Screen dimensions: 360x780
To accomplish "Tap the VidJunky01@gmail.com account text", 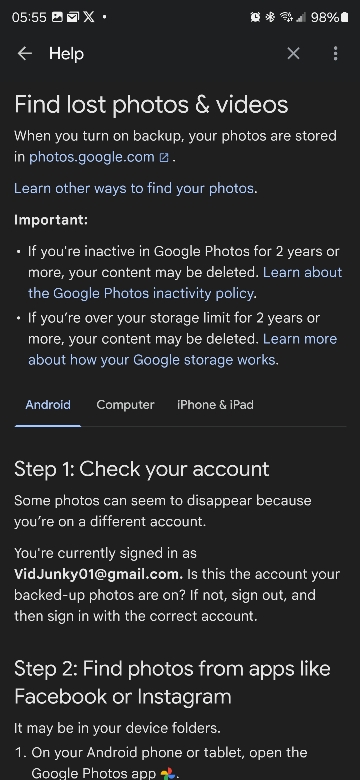I will pyautogui.click(x=98, y=574).
